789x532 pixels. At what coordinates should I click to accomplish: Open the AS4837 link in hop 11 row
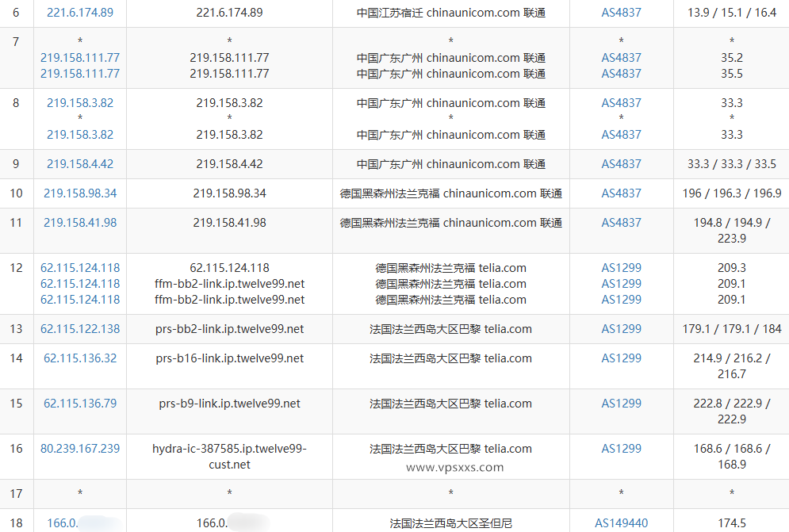[621, 223]
